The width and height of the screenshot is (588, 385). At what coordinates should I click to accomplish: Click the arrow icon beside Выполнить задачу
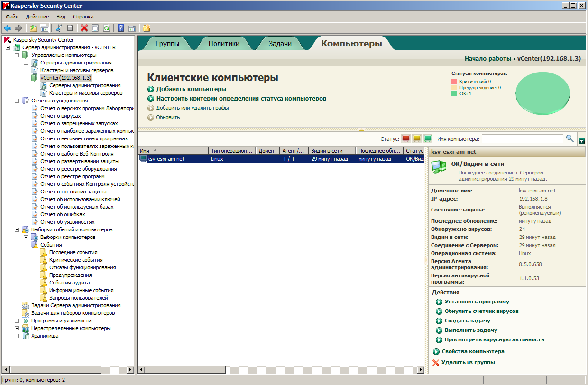[439, 330]
